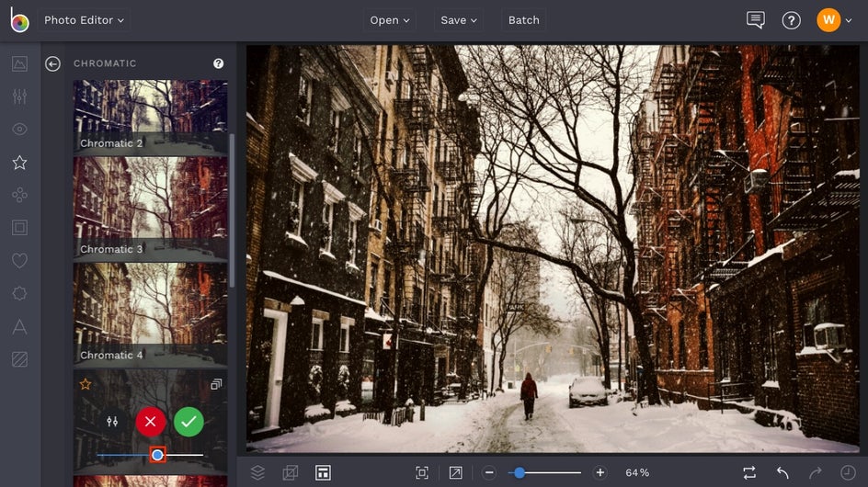The image size is (868, 487).
Task: Open the Photo Editor mode dropdown
Action: [x=85, y=20]
